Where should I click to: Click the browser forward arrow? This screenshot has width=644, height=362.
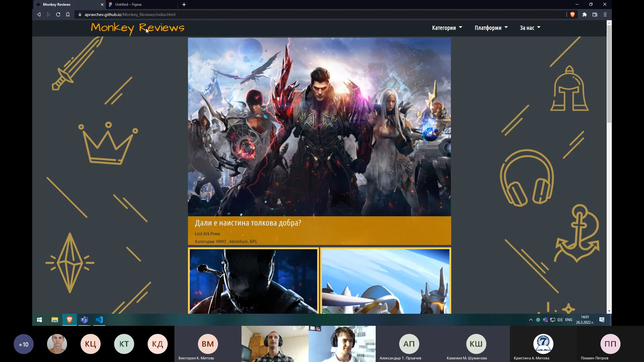tap(48, 14)
